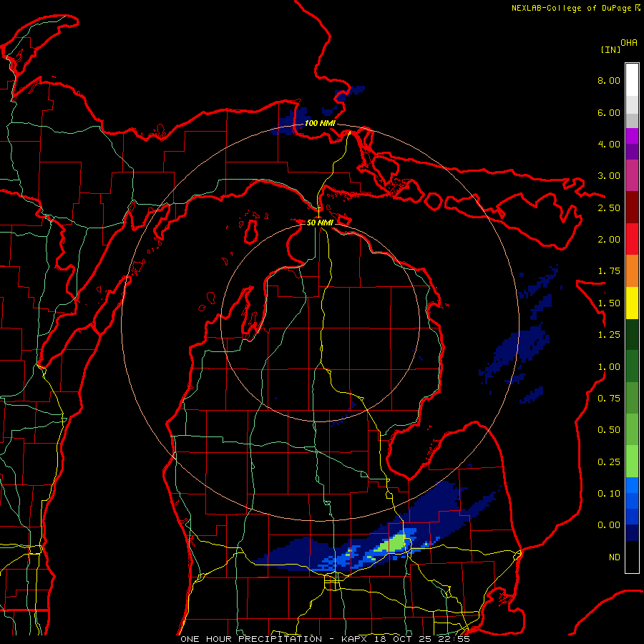Click the 2.00 legend value
644x644 pixels.
click(x=609, y=240)
